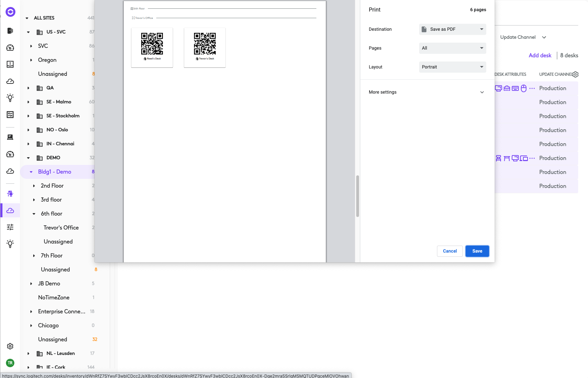Open the Update Channel dropdown
This screenshot has width=588, height=378.
tap(523, 37)
